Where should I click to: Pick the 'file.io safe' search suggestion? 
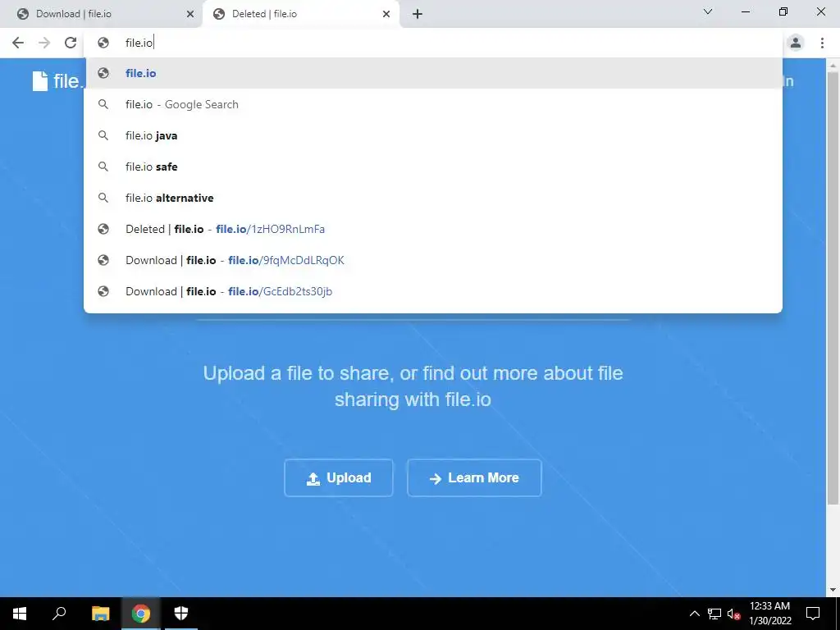[433, 167]
